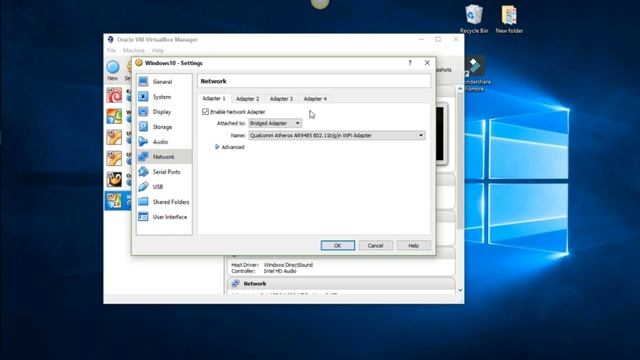The image size is (640, 360).
Task: Open the Help menu in VirtualBox Manager
Action: 158,51
